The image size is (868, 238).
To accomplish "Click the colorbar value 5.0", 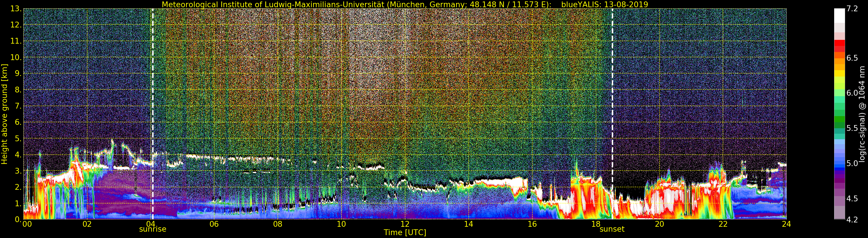I will click(852, 163).
